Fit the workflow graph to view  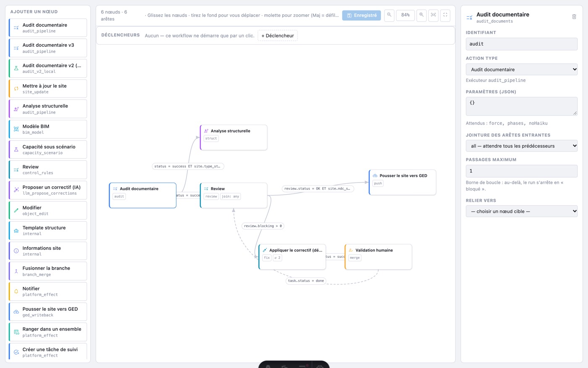point(433,15)
